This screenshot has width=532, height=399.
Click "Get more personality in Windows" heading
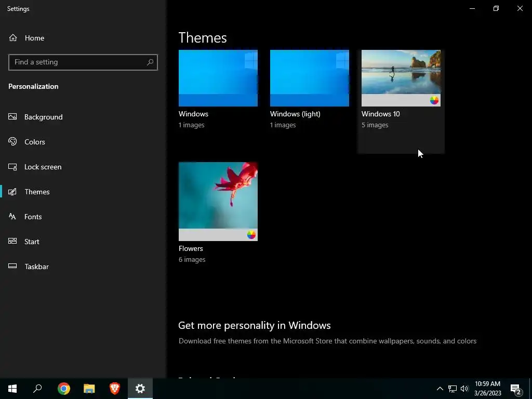pos(255,325)
